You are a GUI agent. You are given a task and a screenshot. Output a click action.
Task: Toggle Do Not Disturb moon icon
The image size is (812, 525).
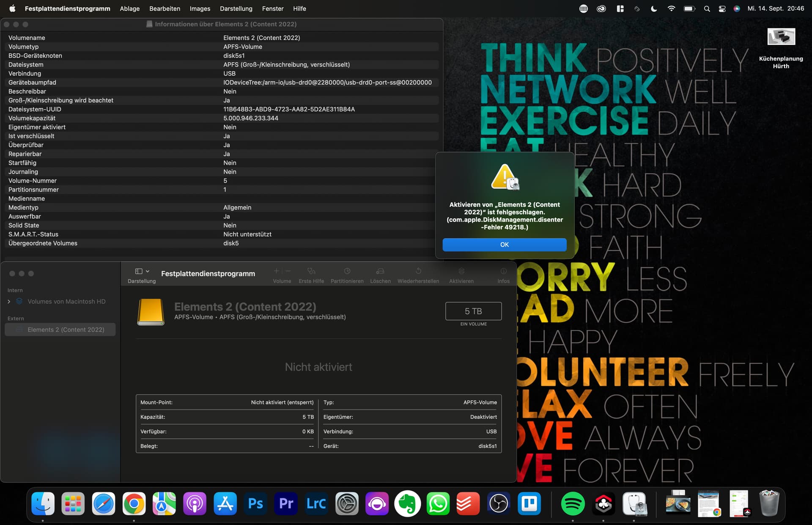654,8
